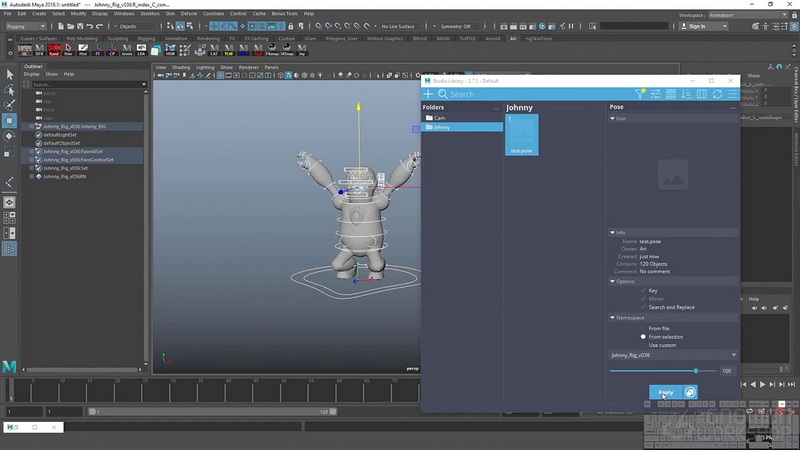Click the New Scene icon on status line
800x450 pixels.
(x=61, y=26)
